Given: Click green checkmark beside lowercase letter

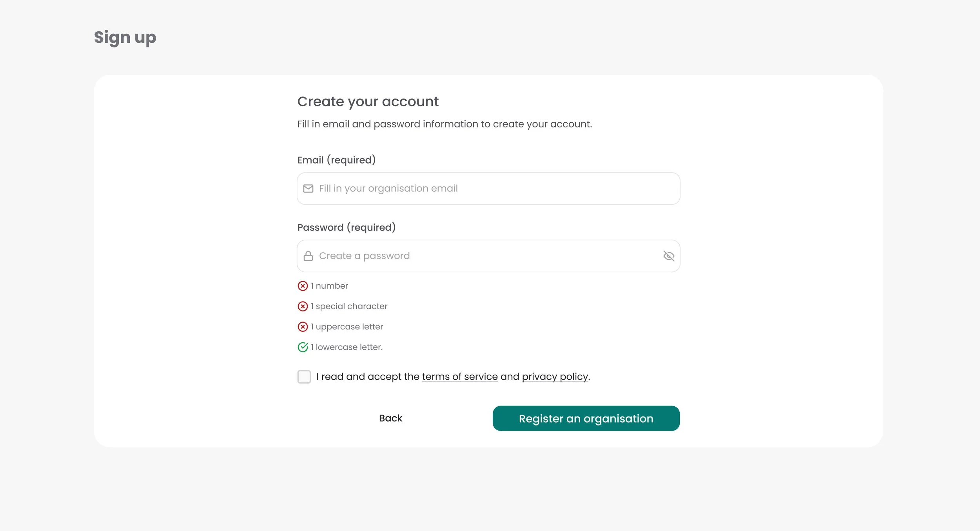Looking at the screenshot, I should pyautogui.click(x=303, y=347).
